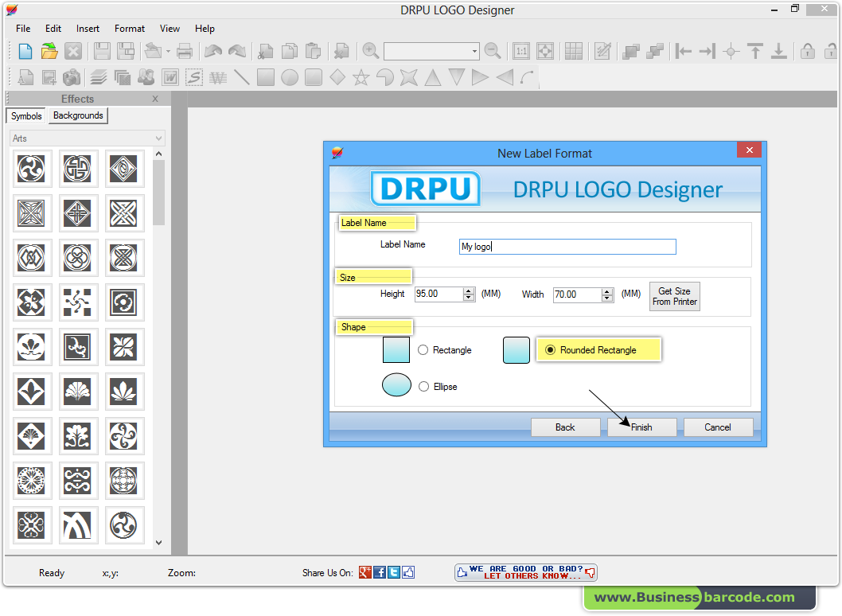Click the Copy toolbar icon
The image size is (842, 616).
(x=290, y=52)
